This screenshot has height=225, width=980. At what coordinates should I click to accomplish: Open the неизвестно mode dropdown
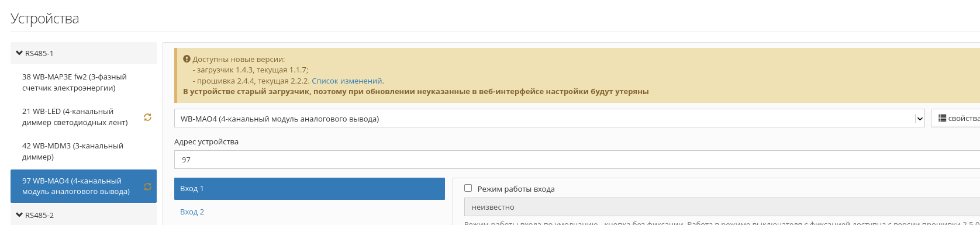pos(722,207)
